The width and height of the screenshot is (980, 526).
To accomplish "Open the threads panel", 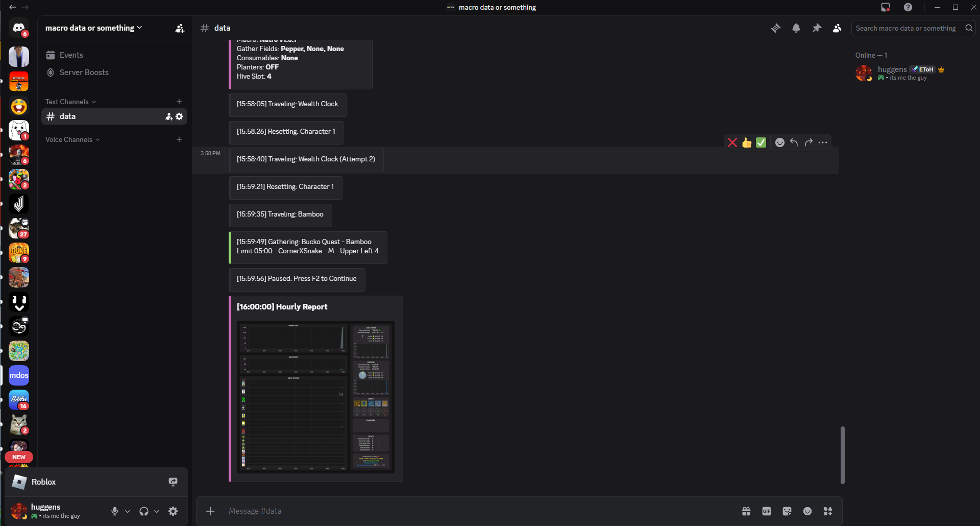I will pos(776,28).
